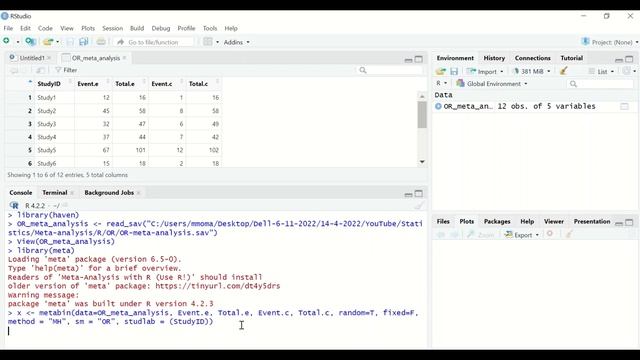
Task: Open the Files tab
Action: [443, 222]
